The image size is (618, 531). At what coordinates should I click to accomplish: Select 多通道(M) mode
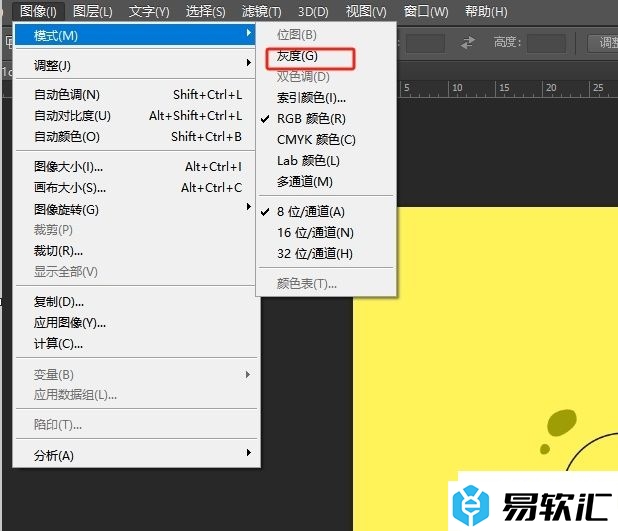tap(326, 181)
